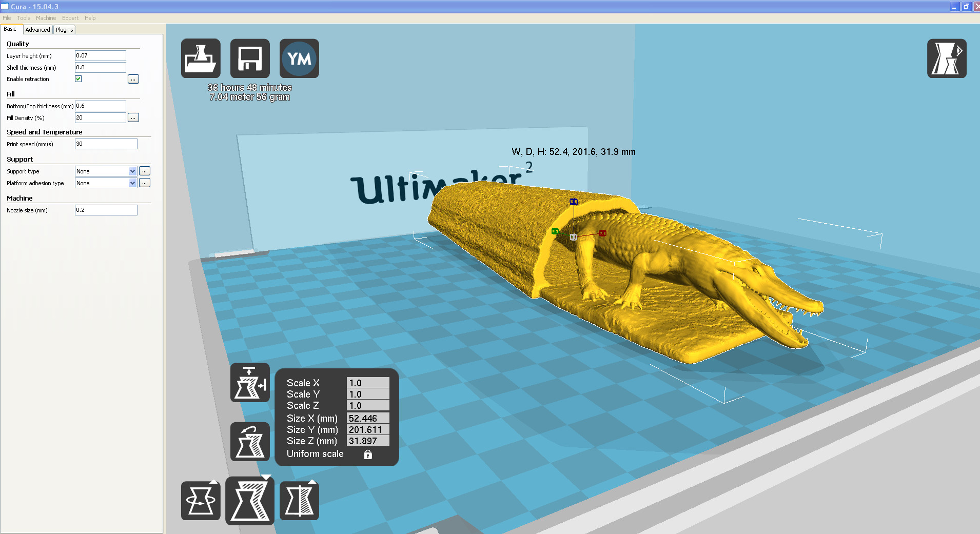Disable the Enable retraction checkbox
This screenshot has height=534, width=980.
pos(78,78)
